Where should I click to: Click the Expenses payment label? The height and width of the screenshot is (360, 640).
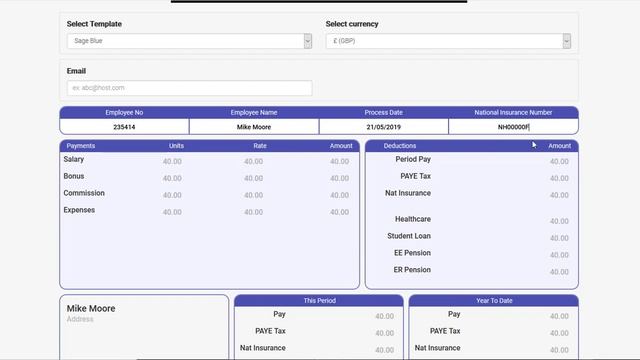click(x=79, y=210)
